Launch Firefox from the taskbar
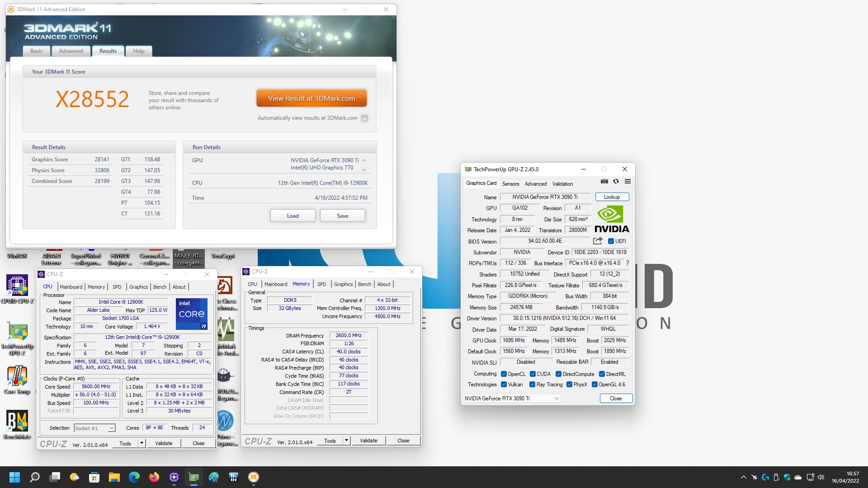This screenshot has width=868, height=488. point(154,477)
